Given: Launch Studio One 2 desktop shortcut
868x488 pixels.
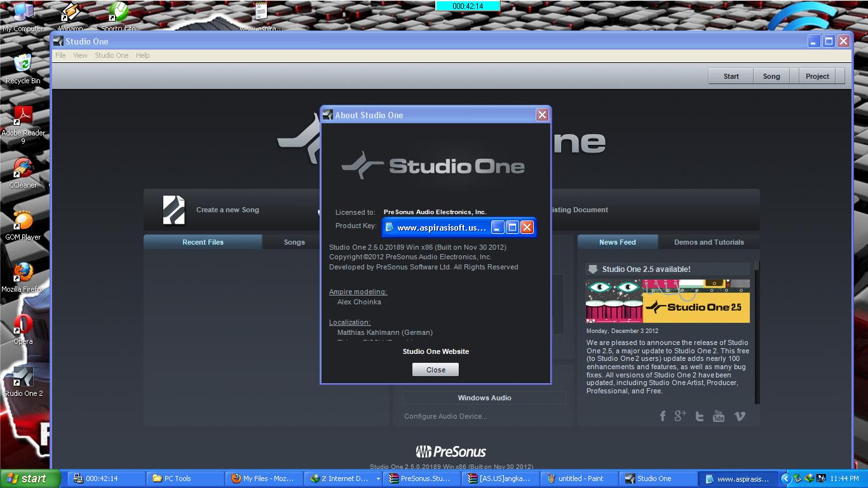Looking at the screenshot, I should pos(23,381).
